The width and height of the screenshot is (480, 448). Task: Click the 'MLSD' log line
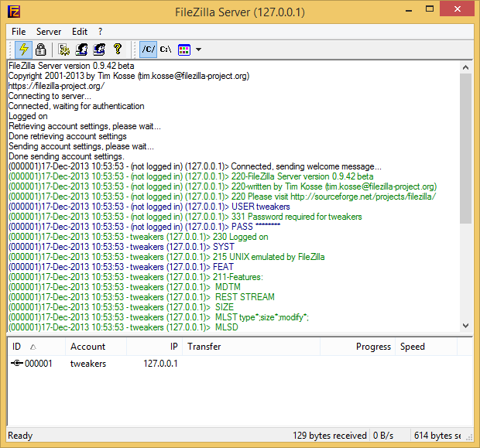tap(123, 327)
